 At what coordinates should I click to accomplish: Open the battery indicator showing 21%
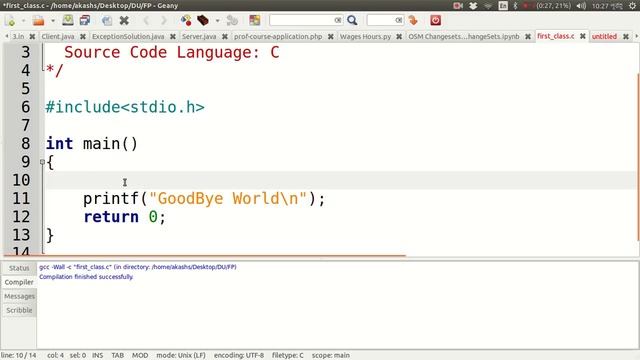tap(548, 6)
